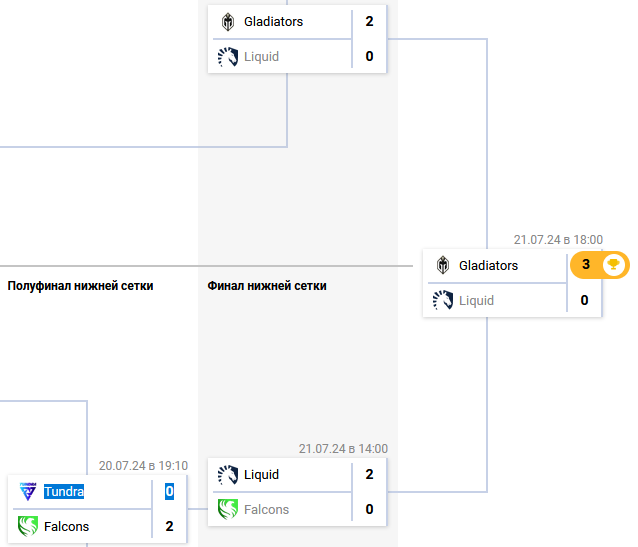The image size is (638, 547).
Task: Click the highlighted Tundra score of 0
Action: 170,491
